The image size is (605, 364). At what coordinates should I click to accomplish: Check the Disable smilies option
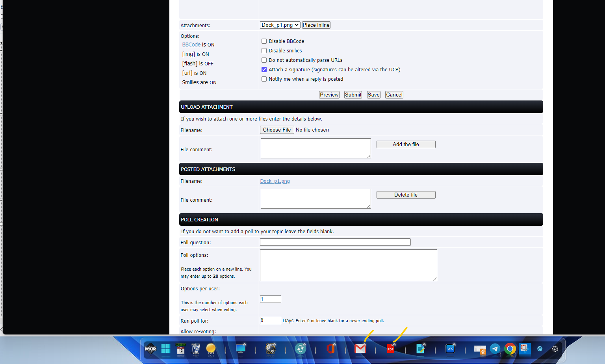tap(264, 51)
